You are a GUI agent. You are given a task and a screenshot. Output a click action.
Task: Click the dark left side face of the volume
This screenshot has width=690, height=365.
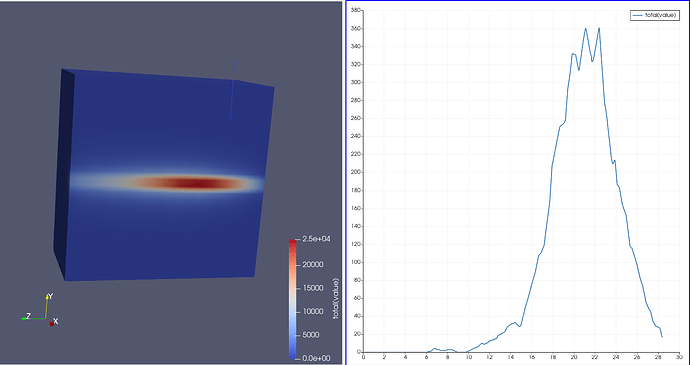64,174
